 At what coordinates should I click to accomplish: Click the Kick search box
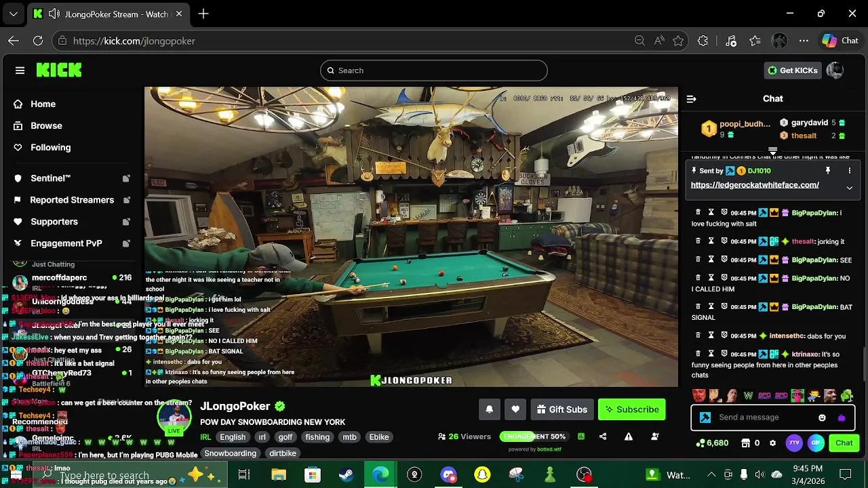[x=434, y=70]
